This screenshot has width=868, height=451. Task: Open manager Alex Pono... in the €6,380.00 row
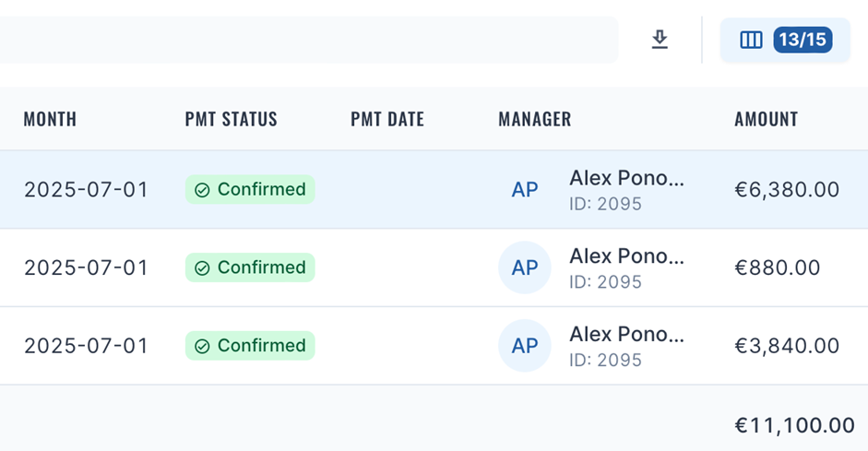click(627, 178)
